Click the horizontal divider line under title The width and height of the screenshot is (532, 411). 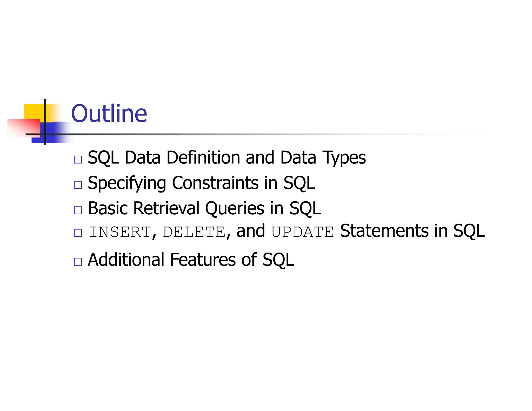click(255, 134)
